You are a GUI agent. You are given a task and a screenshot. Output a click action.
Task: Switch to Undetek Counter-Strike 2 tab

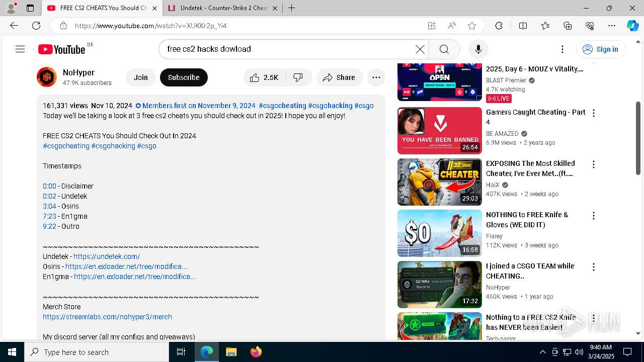click(223, 8)
